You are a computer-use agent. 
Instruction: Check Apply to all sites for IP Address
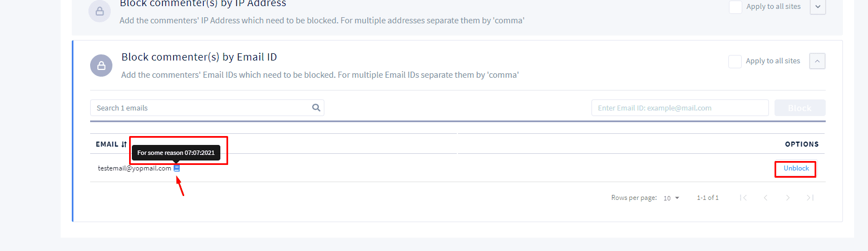[x=736, y=7]
